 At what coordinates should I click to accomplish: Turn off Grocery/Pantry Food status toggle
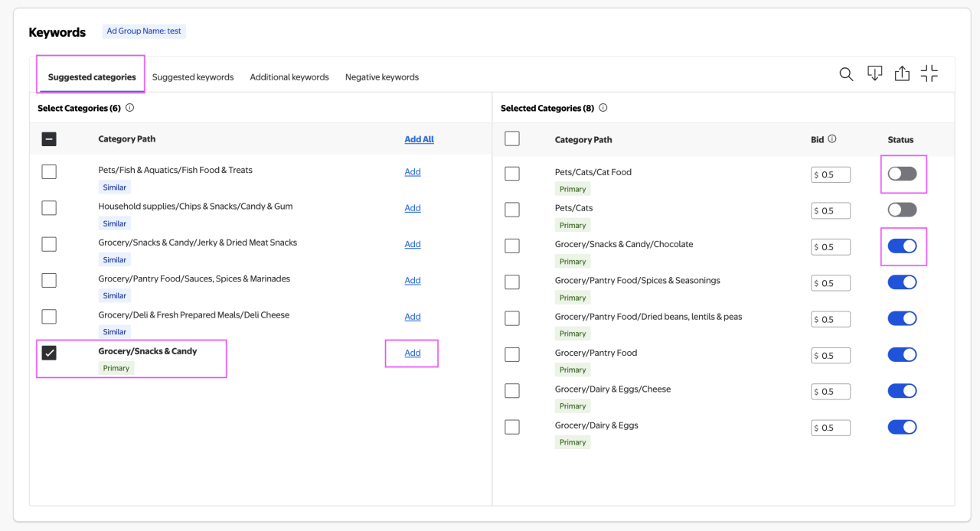pos(902,354)
